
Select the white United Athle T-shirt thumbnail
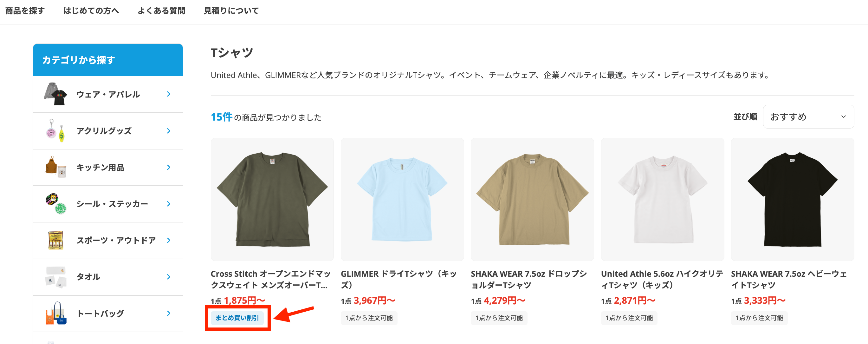click(663, 199)
